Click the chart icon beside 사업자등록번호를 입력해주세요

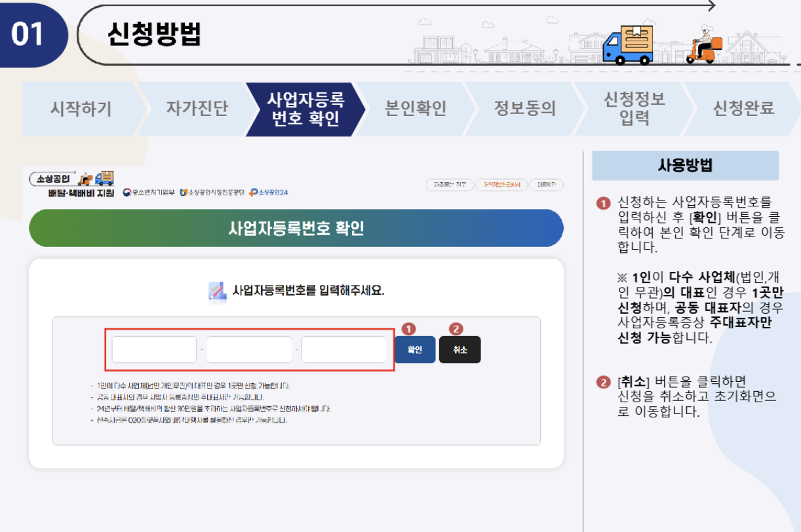pyautogui.click(x=217, y=290)
